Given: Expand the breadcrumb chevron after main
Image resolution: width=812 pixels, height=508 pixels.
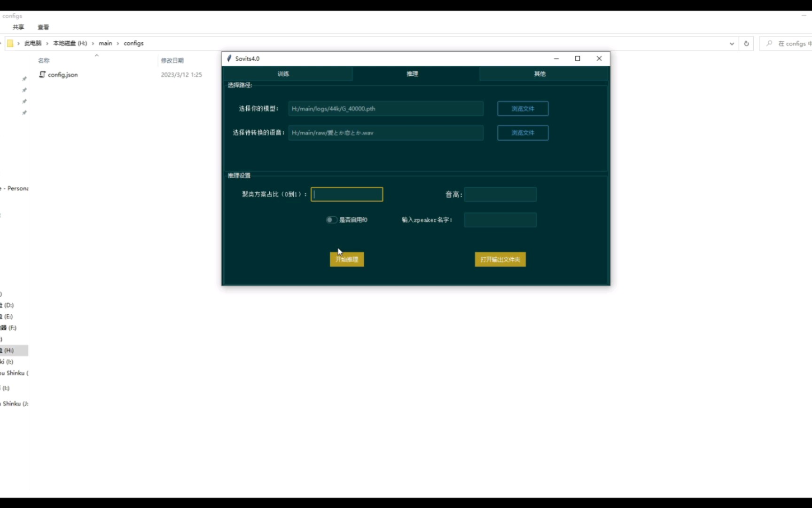Looking at the screenshot, I should pos(117,43).
